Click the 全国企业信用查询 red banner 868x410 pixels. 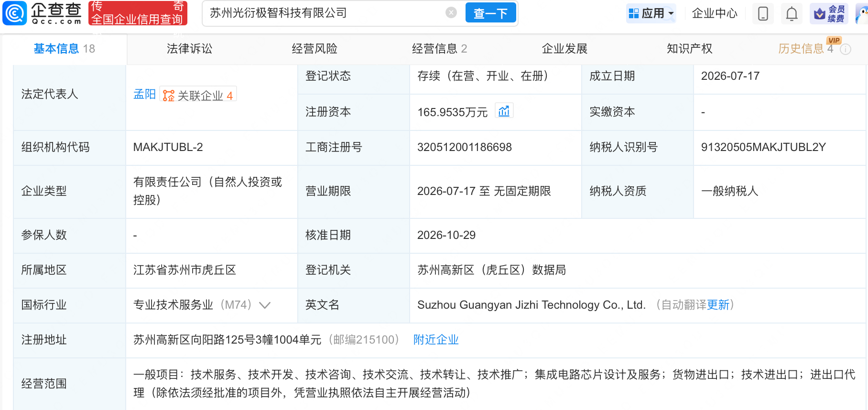click(x=138, y=13)
